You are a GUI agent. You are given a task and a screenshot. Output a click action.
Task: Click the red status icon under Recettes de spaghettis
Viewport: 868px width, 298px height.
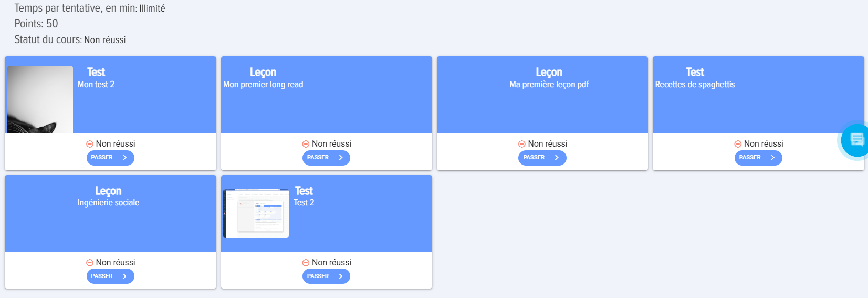[x=738, y=144]
